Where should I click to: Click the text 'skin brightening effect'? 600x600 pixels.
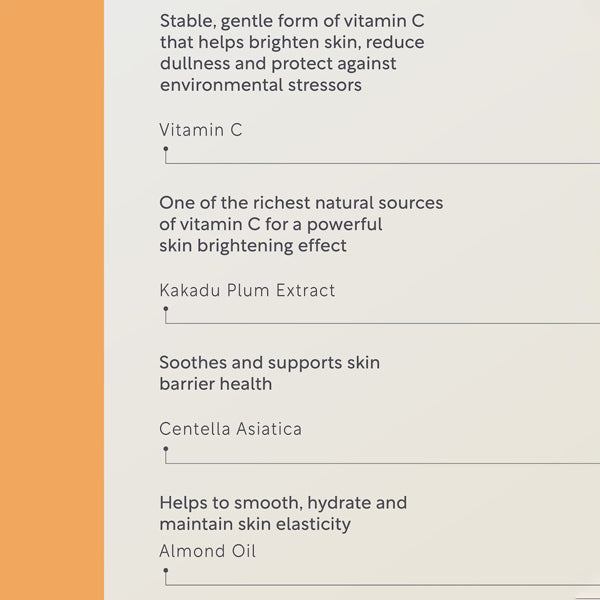(x=253, y=246)
